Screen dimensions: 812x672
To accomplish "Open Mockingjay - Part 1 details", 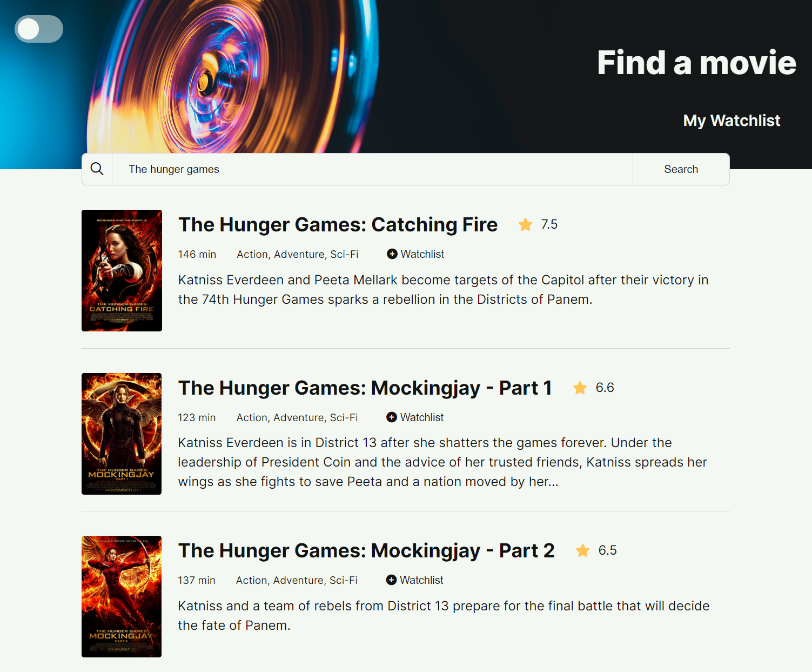I will [x=365, y=388].
